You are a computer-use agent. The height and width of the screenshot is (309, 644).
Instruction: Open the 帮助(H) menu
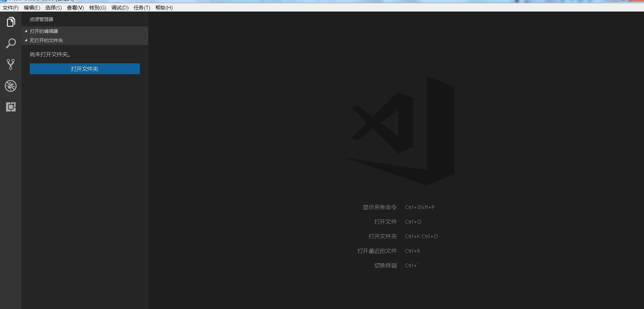(164, 8)
